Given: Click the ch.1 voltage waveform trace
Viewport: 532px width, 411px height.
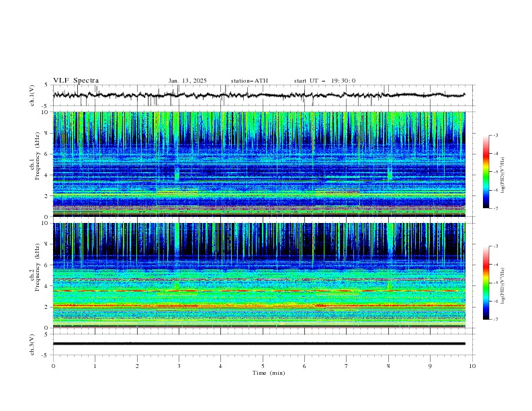Looking at the screenshot, I should [x=259, y=95].
